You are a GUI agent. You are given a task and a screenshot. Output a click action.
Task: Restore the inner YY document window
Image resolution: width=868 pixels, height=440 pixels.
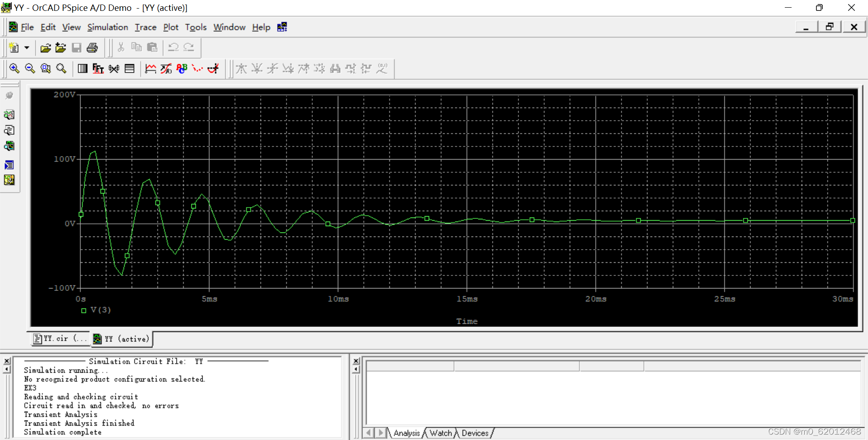830,27
